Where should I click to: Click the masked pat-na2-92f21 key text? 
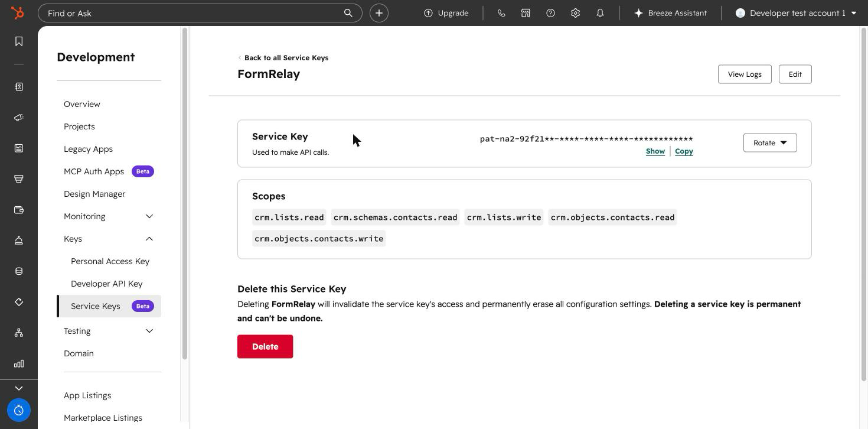click(x=586, y=139)
